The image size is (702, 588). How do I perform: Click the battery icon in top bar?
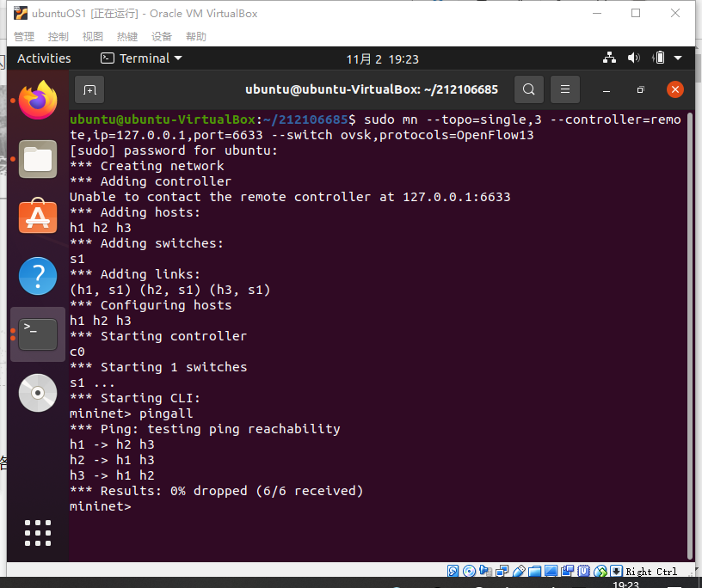tap(659, 58)
